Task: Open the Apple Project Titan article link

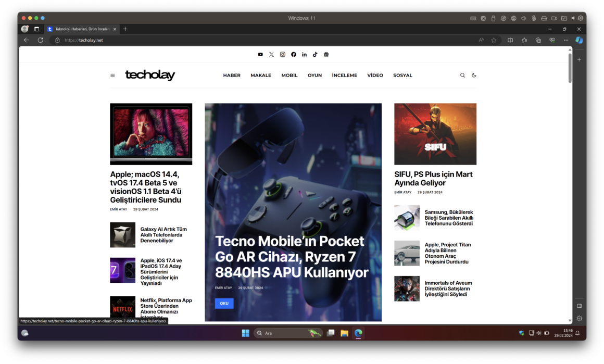Action: click(x=448, y=254)
